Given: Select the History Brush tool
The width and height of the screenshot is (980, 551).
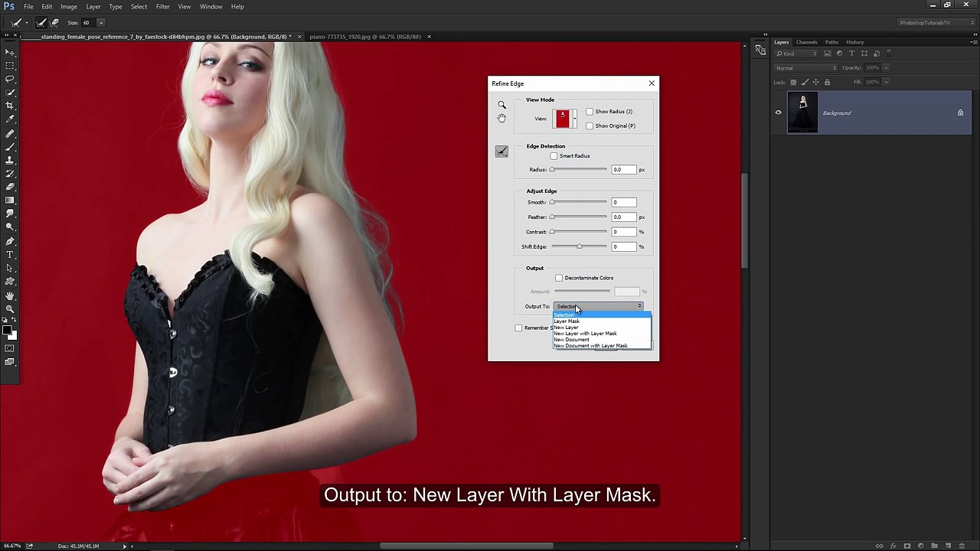Looking at the screenshot, I should click(10, 174).
